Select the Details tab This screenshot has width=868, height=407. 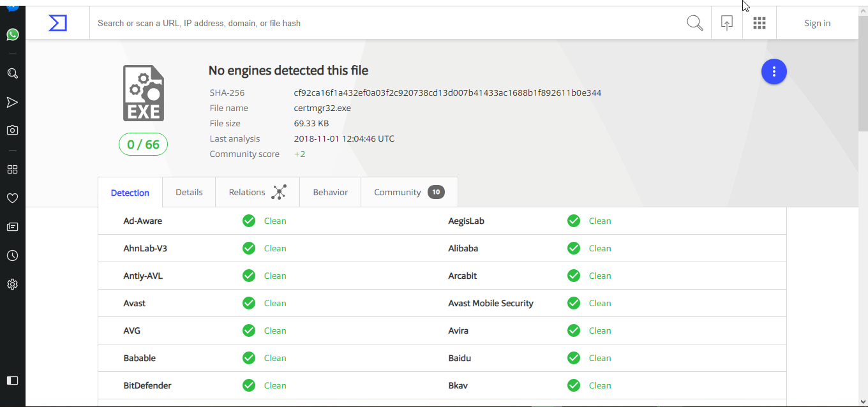188,191
